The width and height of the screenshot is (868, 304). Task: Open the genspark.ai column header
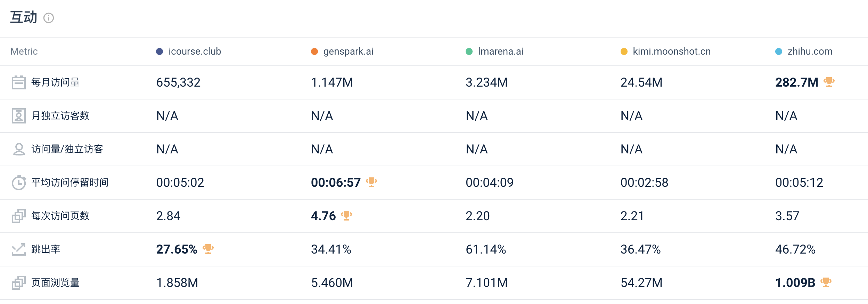click(x=349, y=52)
